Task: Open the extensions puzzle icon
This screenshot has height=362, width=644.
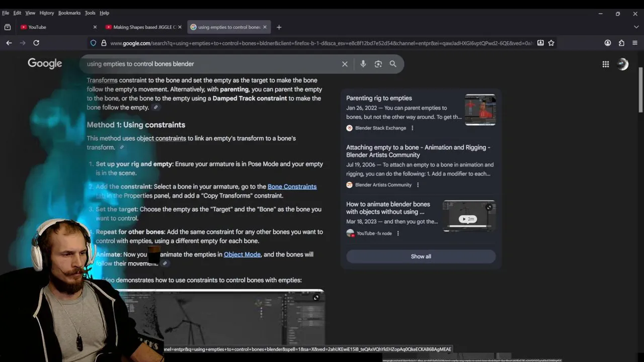Action: pos(621,43)
